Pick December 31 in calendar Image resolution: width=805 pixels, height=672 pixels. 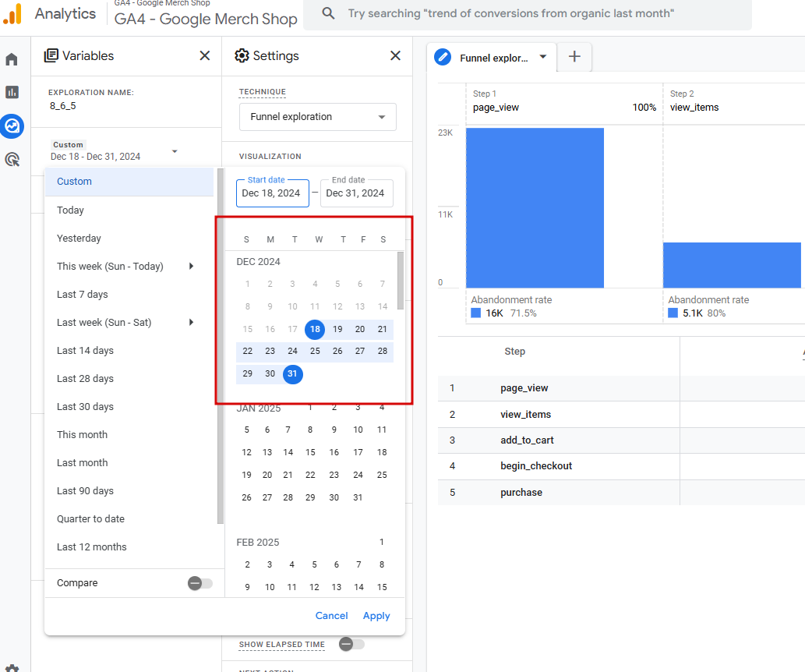coord(293,373)
